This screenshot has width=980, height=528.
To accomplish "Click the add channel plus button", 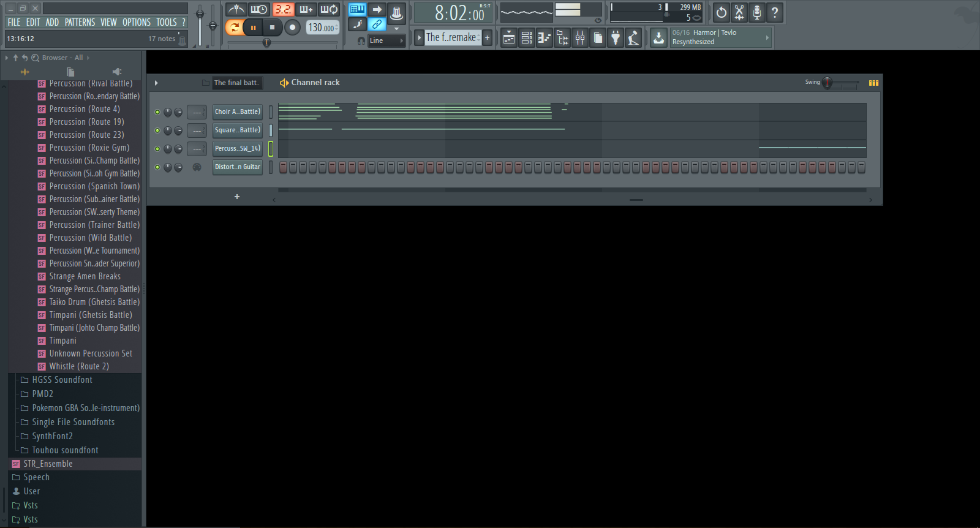I will [237, 197].
